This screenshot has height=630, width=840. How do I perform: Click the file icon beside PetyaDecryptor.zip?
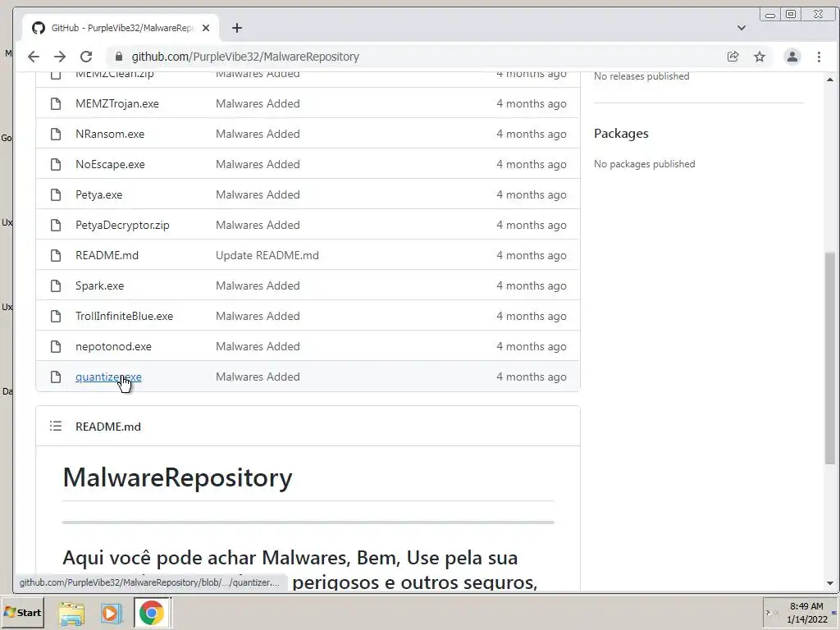[56, 225]
